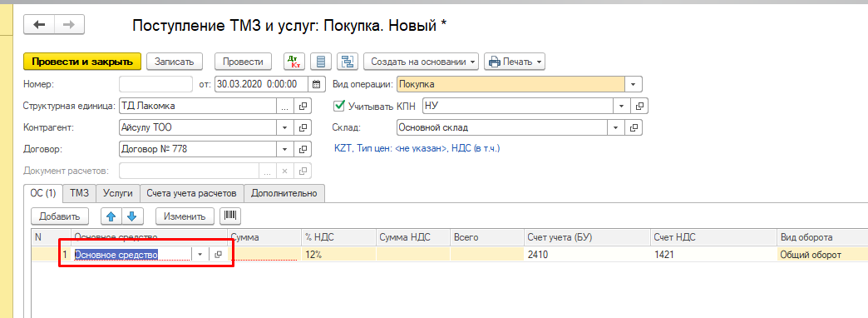Image resolution: width=868 pixels, height=318 pixels.
Task: Expand the Склад dropdown list
Action: coord(615,127)
